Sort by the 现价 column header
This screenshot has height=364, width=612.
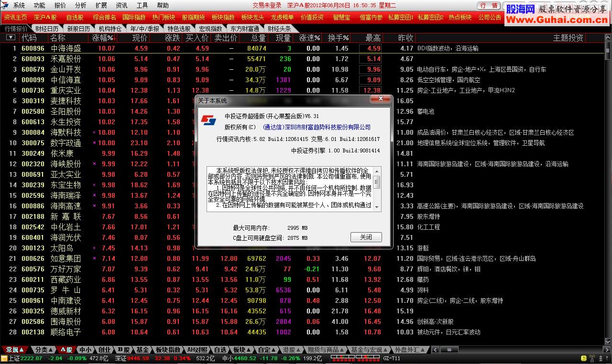140,38
